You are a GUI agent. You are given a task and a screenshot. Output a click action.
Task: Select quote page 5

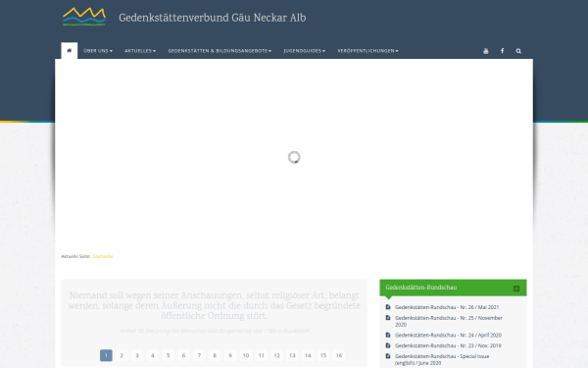(x=168, y=355)
